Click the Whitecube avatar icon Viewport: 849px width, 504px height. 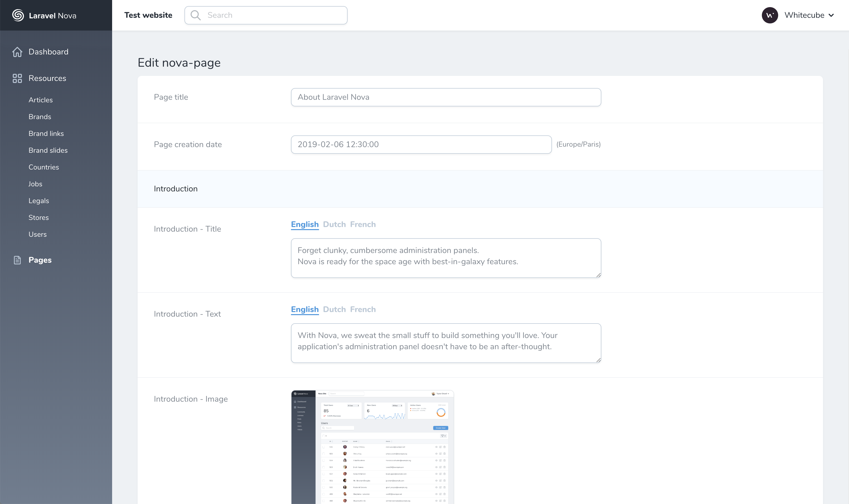click(770, 15)
